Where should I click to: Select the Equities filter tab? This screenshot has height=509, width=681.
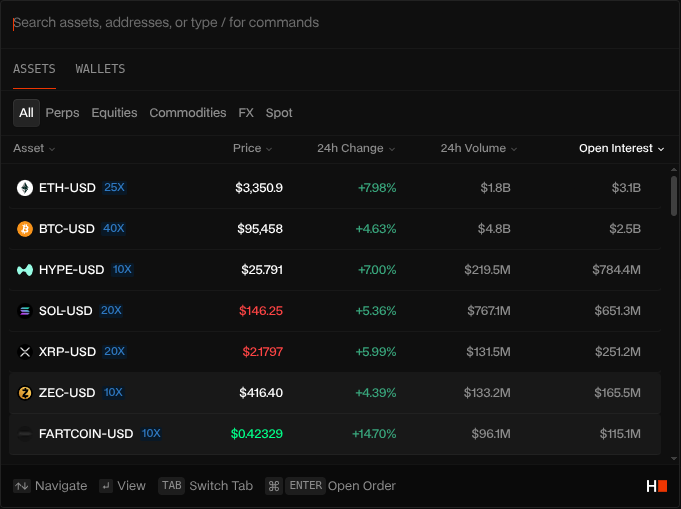point(114,113)
